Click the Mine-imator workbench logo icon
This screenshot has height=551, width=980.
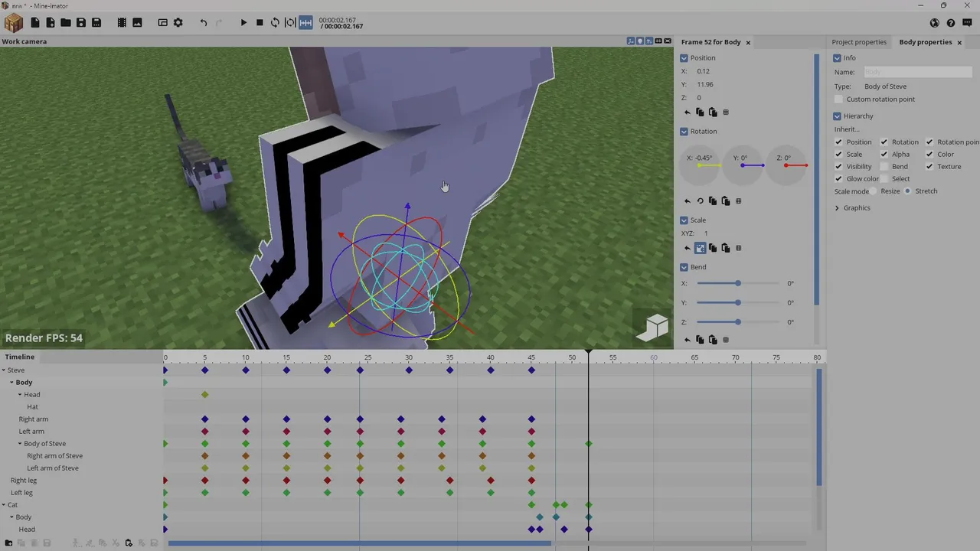14,22
